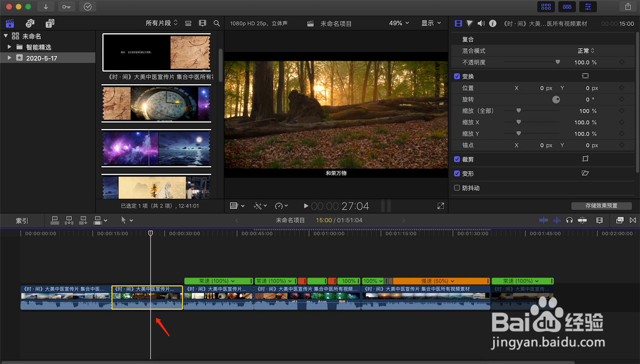Click the 旋转 rotation dial
Image resolution: width=640 pixels, height=364 pixels.
(x=556, y=100)
